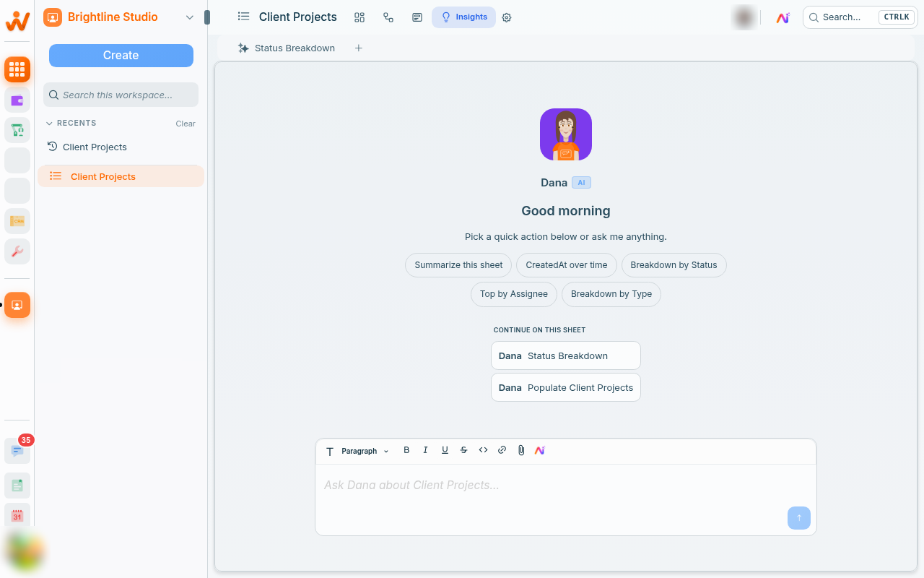
Task: Select the Insights tab
Action: (x=463, y=17)
